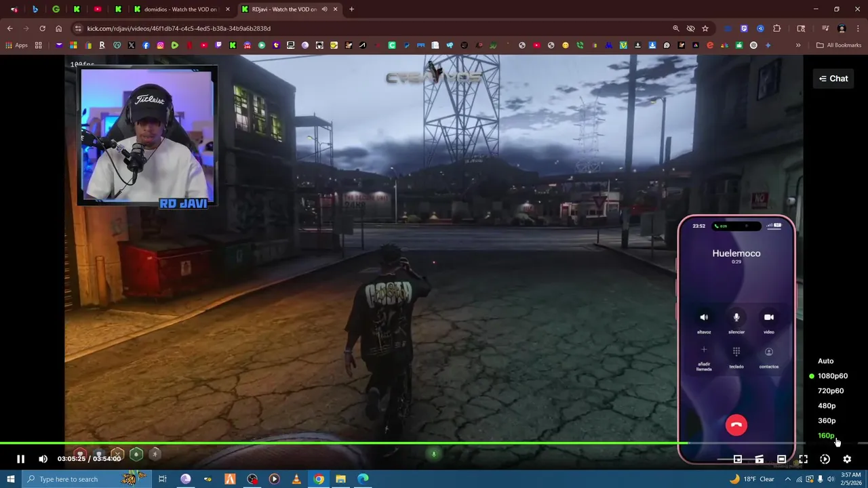Open the X (Twitter) bookmark

(x=132, y=45)
